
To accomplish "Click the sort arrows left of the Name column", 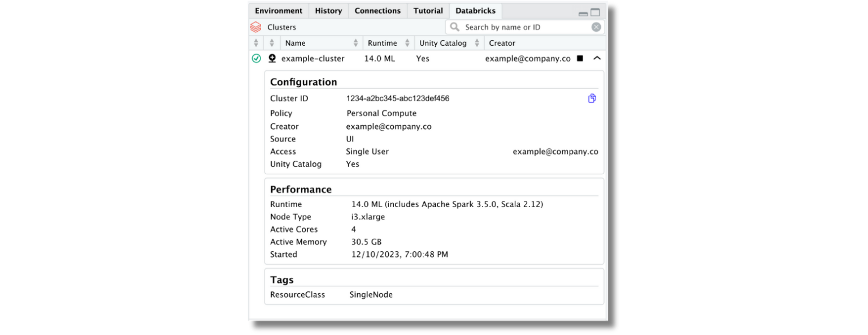I will click(x=271, y=42).
